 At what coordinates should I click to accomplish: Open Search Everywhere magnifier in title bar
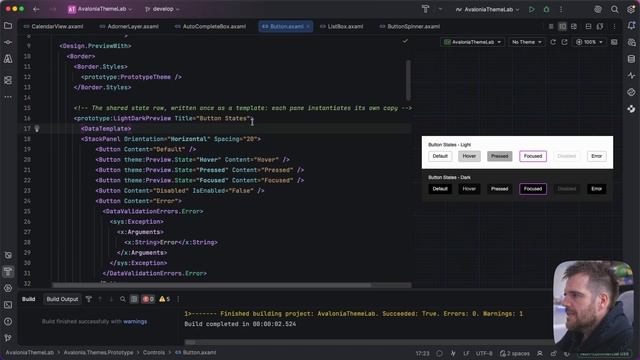click(614, 9)
